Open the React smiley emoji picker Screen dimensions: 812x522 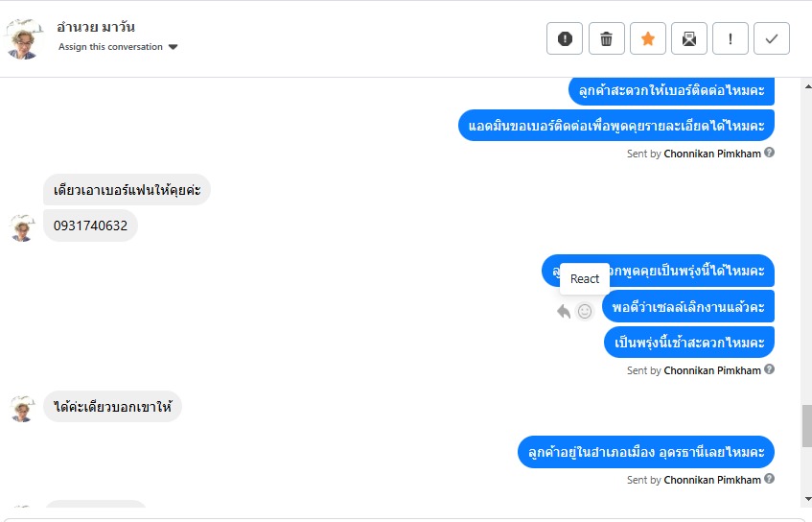pos(585,311)
